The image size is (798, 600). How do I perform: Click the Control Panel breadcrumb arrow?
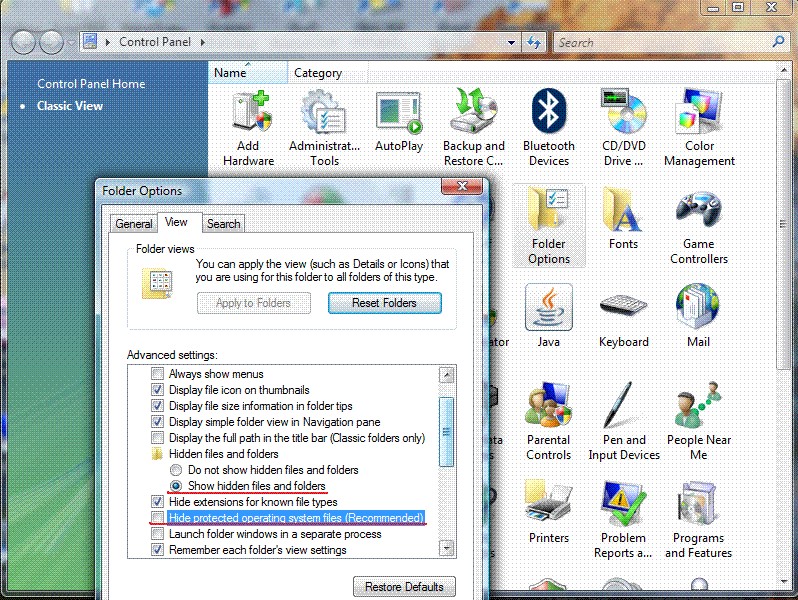203,43
